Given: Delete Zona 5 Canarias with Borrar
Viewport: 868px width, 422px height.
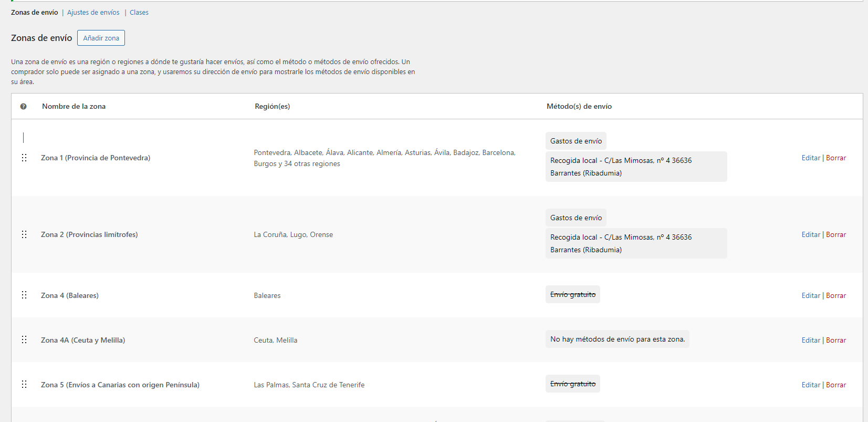Looking at the screenshot, I should click(836, 385).
